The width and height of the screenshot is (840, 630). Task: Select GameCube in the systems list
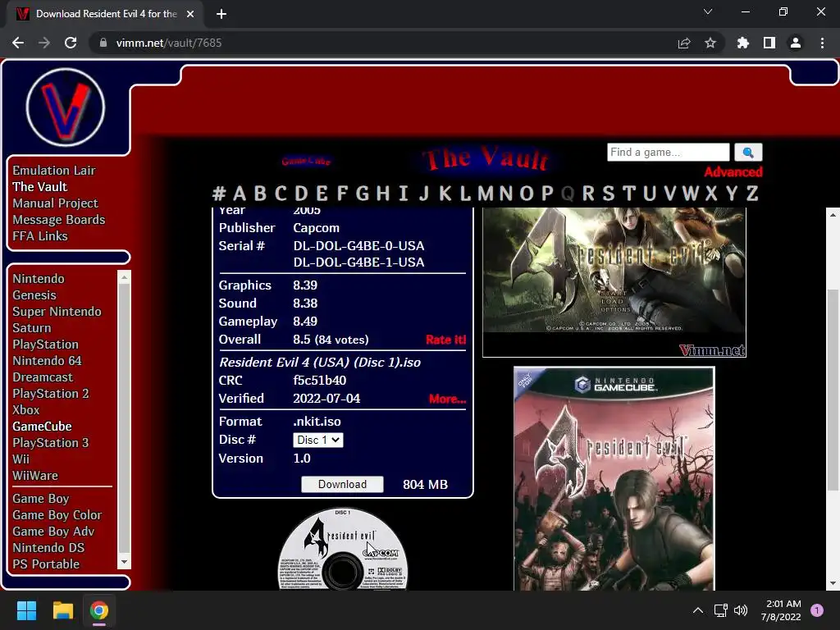point(42,427)
